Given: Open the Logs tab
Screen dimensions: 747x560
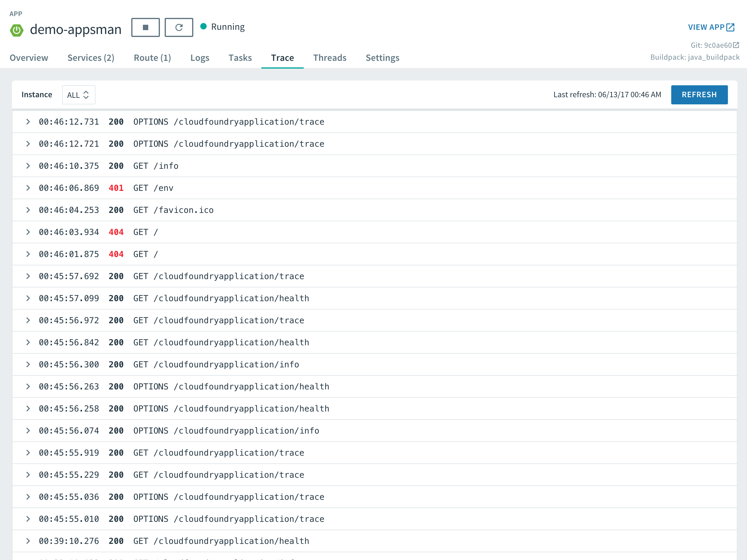Looking at the screenshot, I should click(200, 58).
